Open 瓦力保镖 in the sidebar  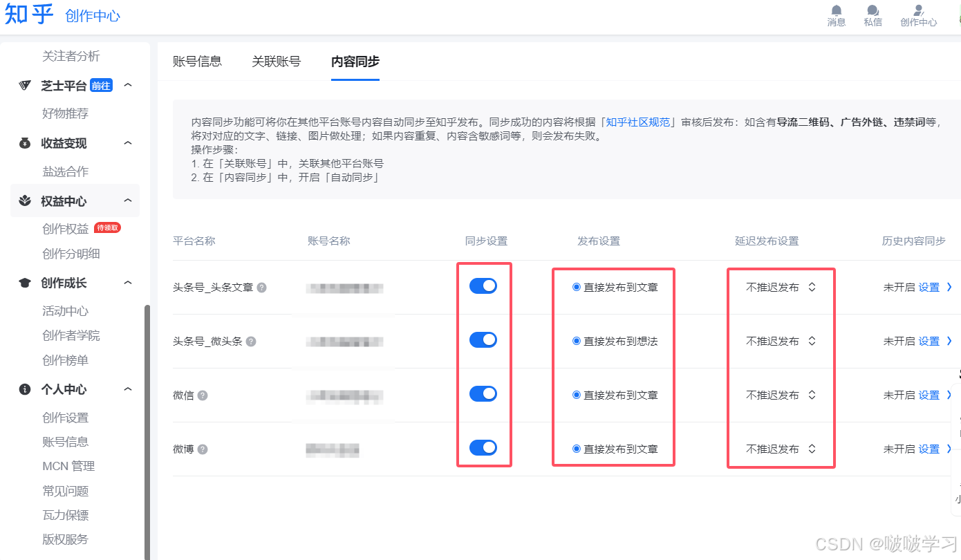[x=65, y=515]
